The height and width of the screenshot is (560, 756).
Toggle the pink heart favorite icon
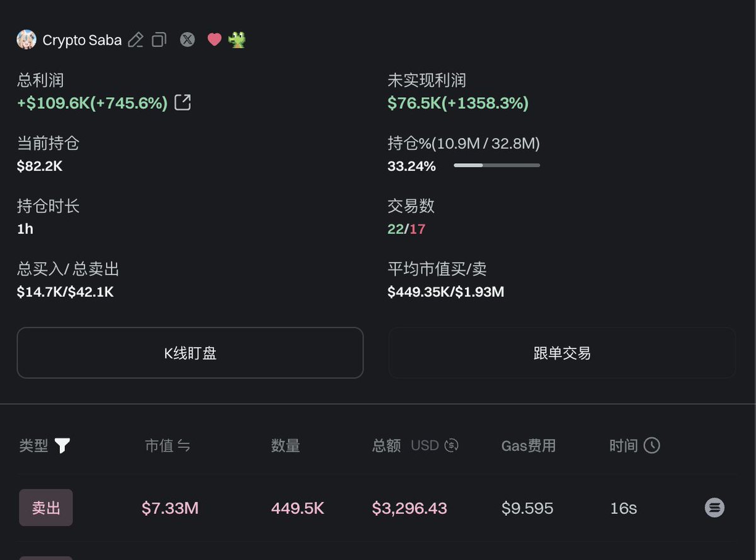click(x=214, y=40)
